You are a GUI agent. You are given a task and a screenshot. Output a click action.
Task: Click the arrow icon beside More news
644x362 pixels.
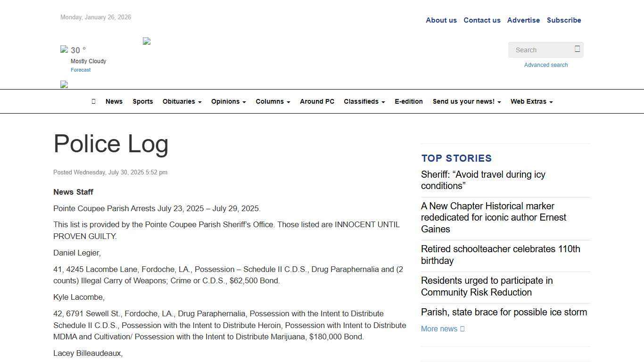pyautogui.click(x=462, y=329)
